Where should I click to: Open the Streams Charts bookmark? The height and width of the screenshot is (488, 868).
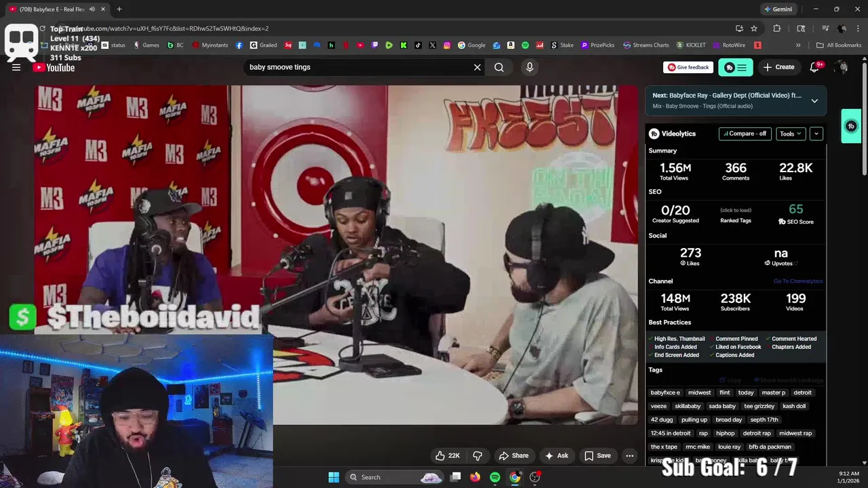[646, 45]
